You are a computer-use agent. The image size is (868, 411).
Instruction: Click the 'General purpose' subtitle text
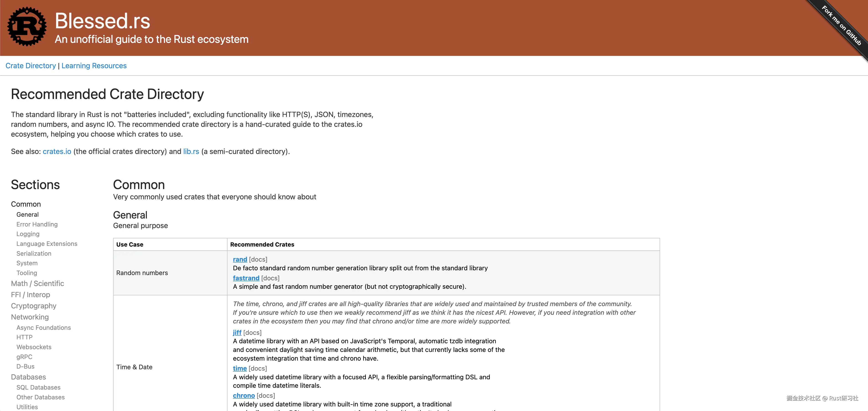140,226
